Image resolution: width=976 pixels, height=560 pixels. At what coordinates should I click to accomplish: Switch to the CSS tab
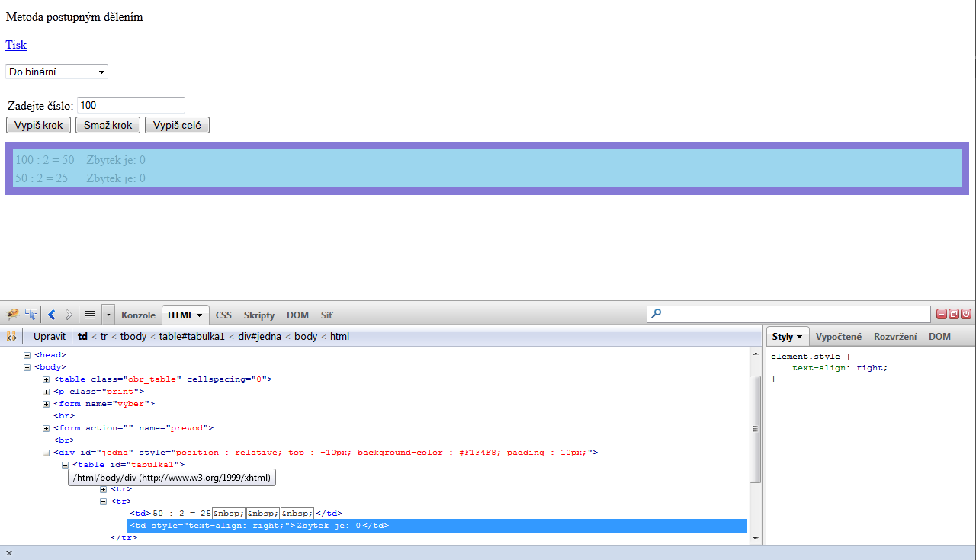(223, 315)
